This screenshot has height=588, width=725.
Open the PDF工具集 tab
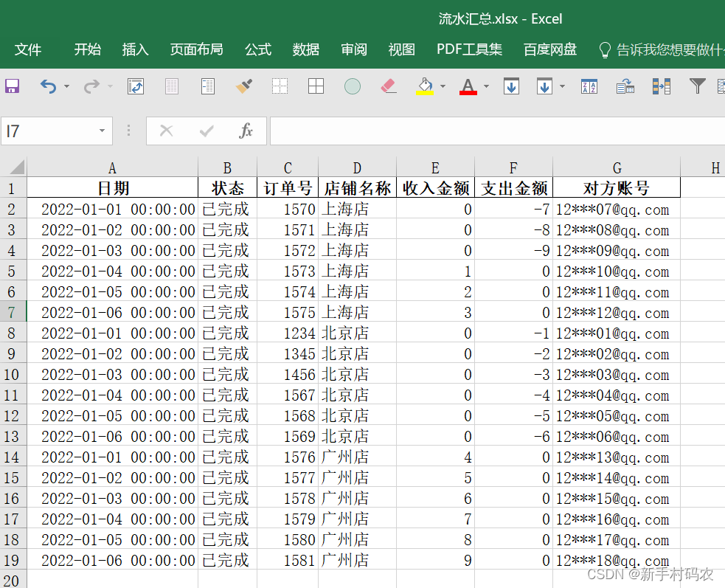[x=469, y=49]
